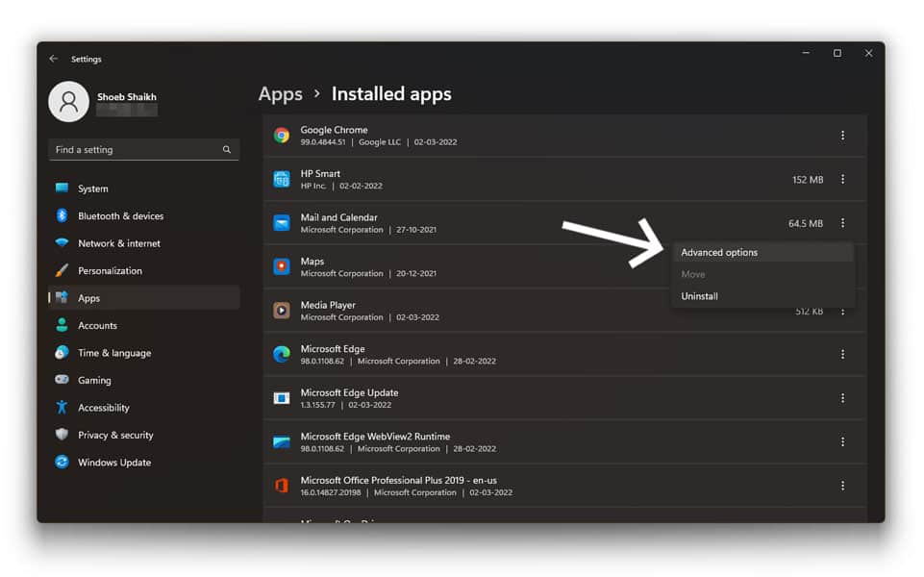Open more options for Microsoft Edge
Screen dimensions: 924x577
[842, 354]
